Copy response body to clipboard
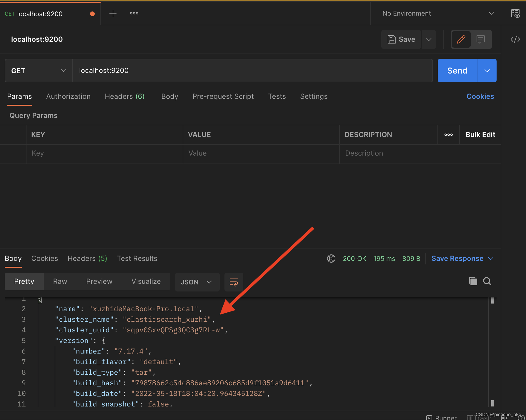Image resolution: width=526 pixels, height=420 pixels. tap(473, 281)
